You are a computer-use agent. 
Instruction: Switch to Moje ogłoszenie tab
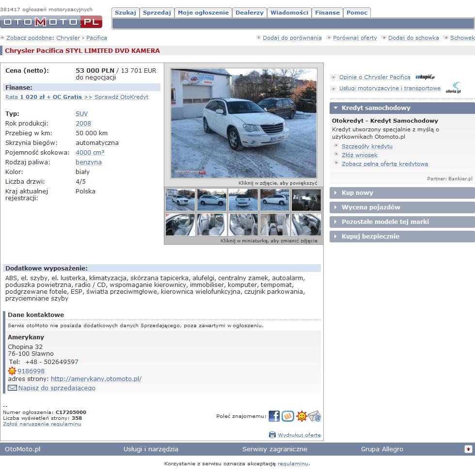coord(203,13)
